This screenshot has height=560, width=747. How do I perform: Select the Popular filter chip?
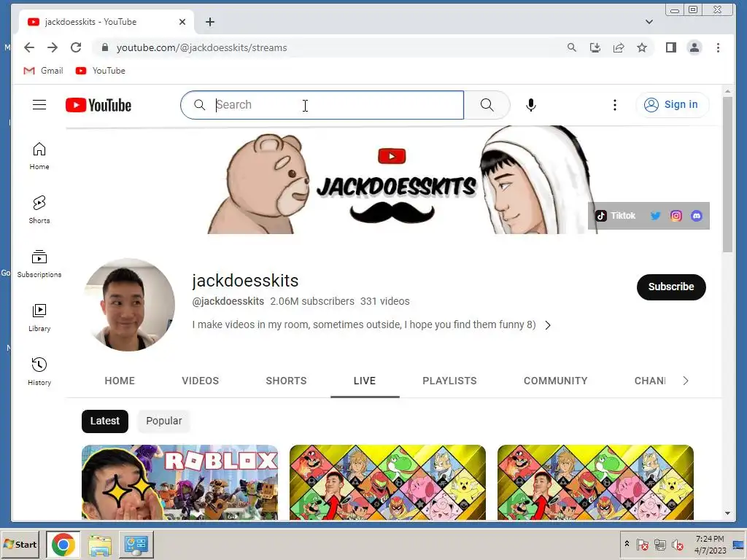(164, 421)
